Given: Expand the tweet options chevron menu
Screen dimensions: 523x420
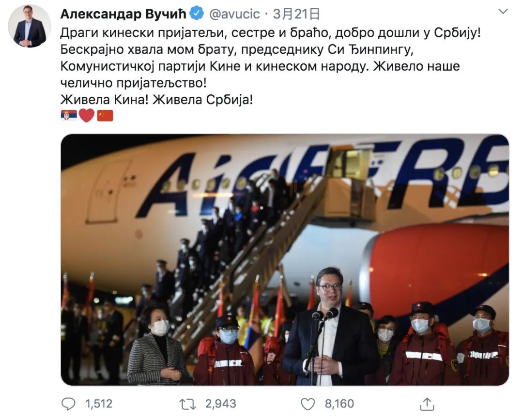Looking at the screenshot, I should point(503,12).
